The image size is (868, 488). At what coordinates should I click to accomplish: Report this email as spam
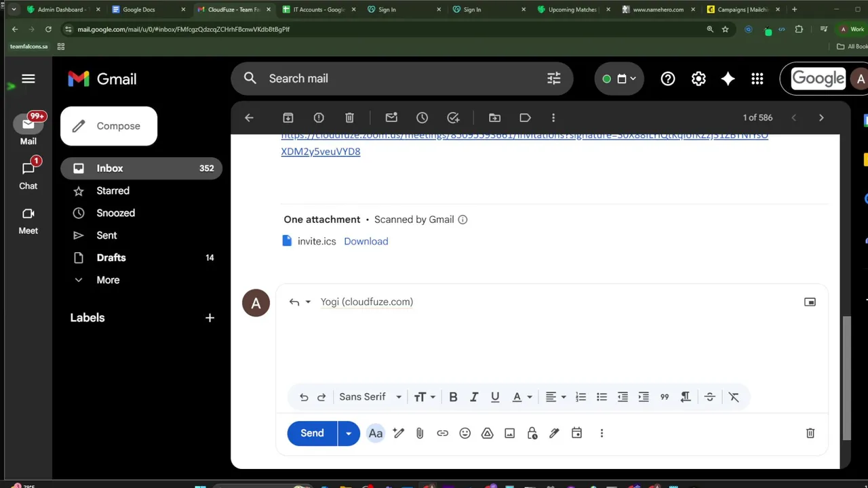click(x=319, y=118)
